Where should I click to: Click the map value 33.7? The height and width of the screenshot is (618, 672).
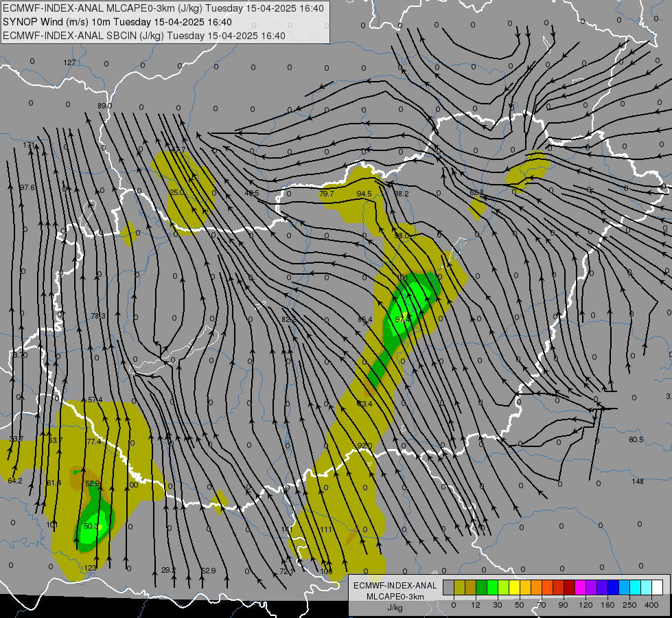(16, 439)
